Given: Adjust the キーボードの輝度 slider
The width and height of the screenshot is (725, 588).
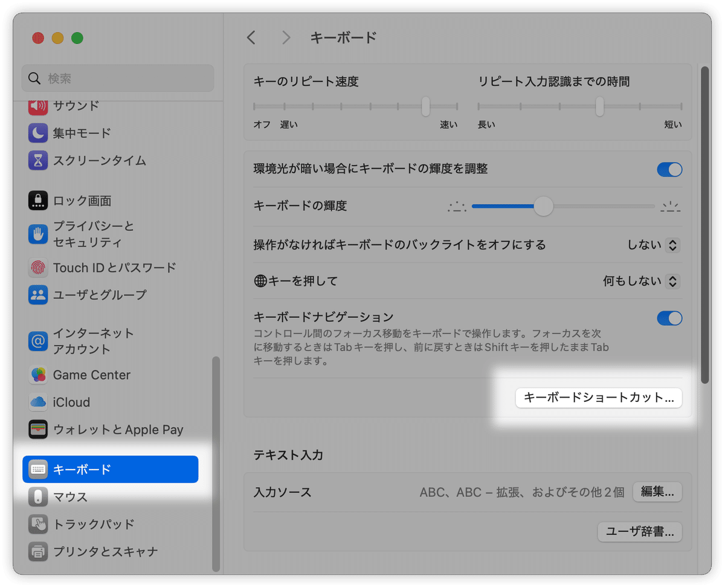Looking at the screenshot, I should [x=543, y=207].
